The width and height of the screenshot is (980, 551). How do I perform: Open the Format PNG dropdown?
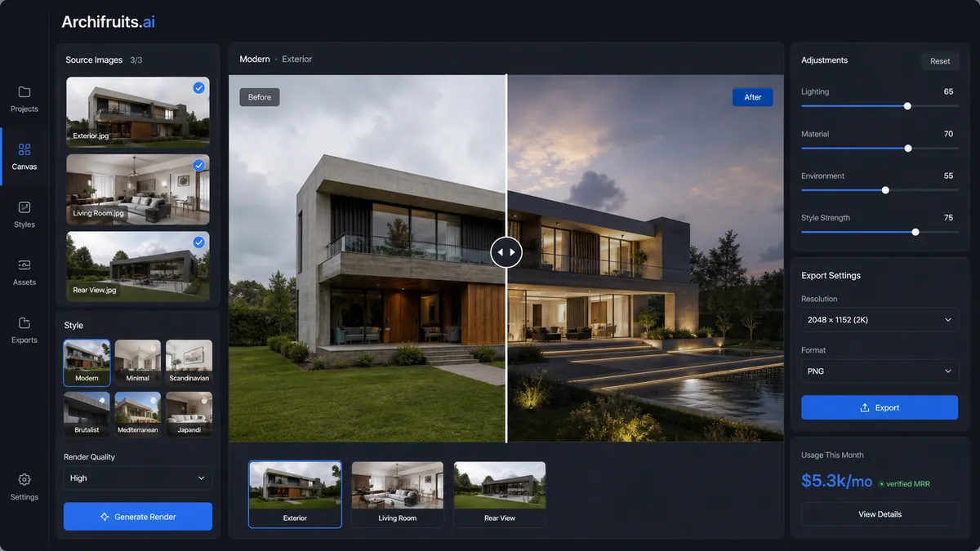[880, 371]
